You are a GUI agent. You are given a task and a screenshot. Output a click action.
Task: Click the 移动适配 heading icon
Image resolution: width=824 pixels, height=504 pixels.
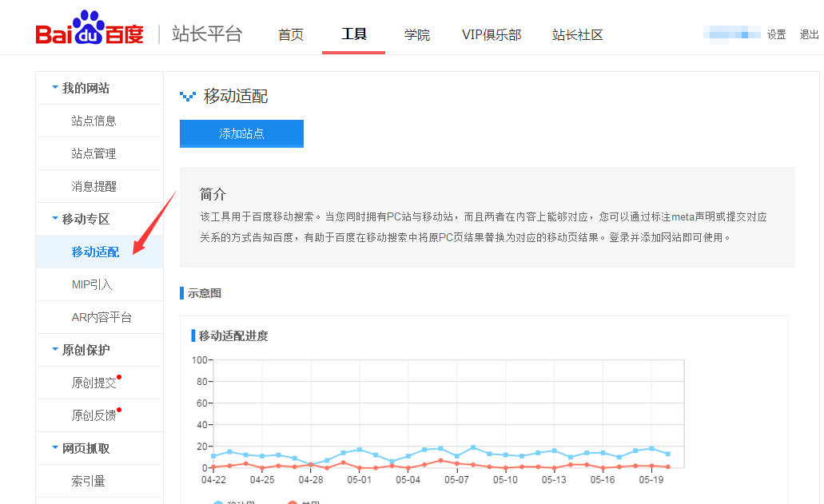tap(188, 96)
